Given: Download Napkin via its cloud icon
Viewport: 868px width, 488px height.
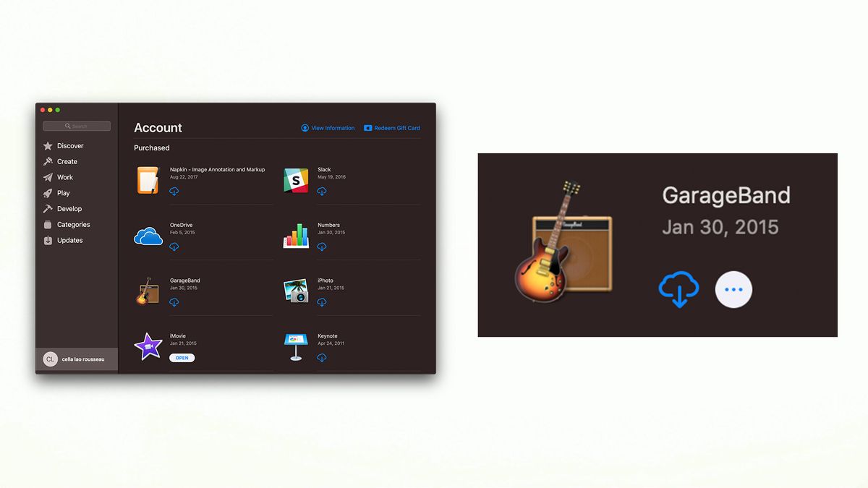Looking at the screenshot, I should 174,191.
